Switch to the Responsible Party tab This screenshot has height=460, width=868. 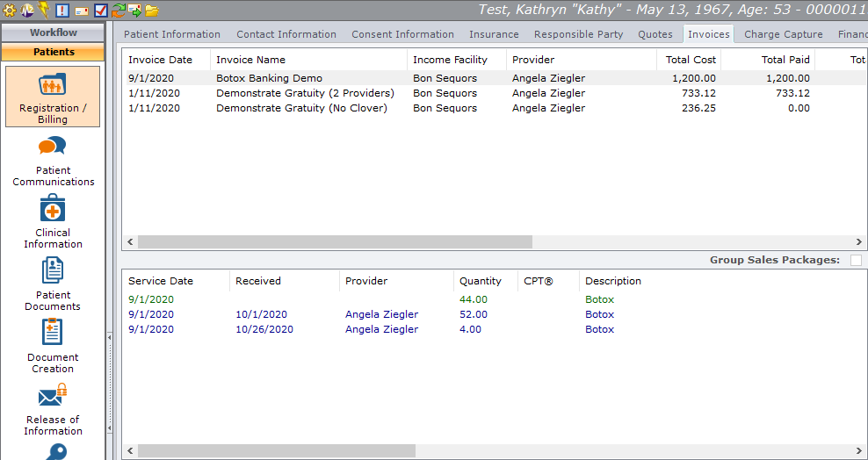(x=578, y=34)
